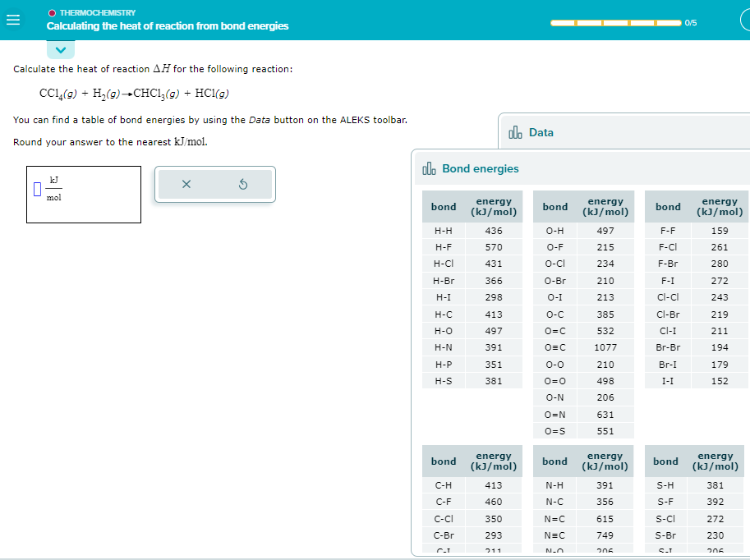Click the page title about bond energies
Viewport: 750px width, 560px height.
[168, 25]
